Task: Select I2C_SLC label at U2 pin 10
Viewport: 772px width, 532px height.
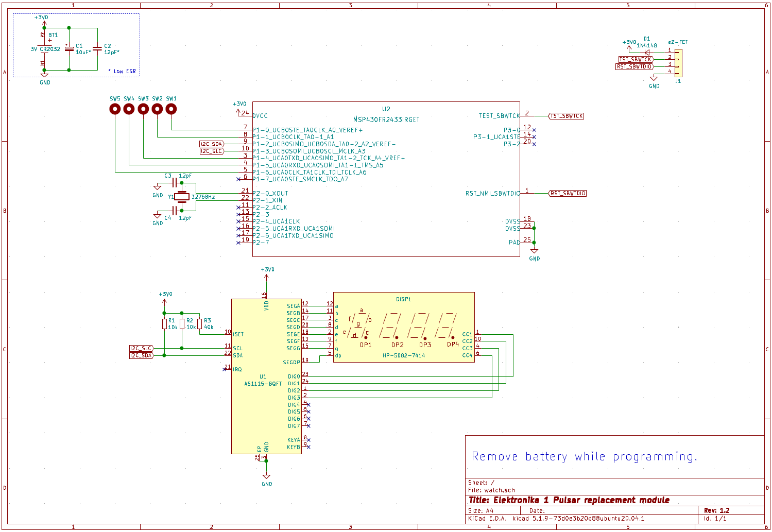Action: point(212,151)
